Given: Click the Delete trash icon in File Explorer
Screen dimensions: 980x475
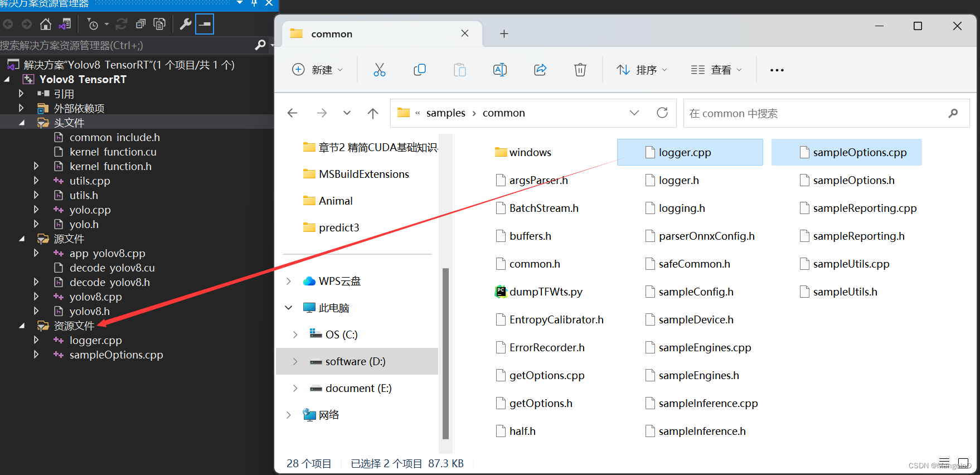Looking at the screenshot, I should click(580, 70).
